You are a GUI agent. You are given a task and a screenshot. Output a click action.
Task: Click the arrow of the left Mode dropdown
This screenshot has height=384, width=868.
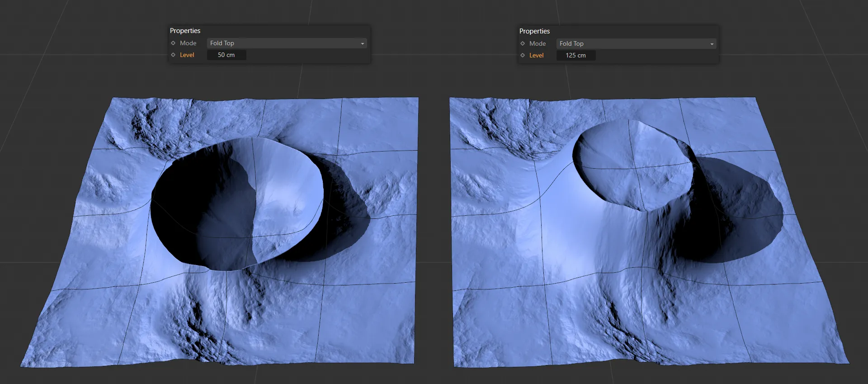pos(362,43)
